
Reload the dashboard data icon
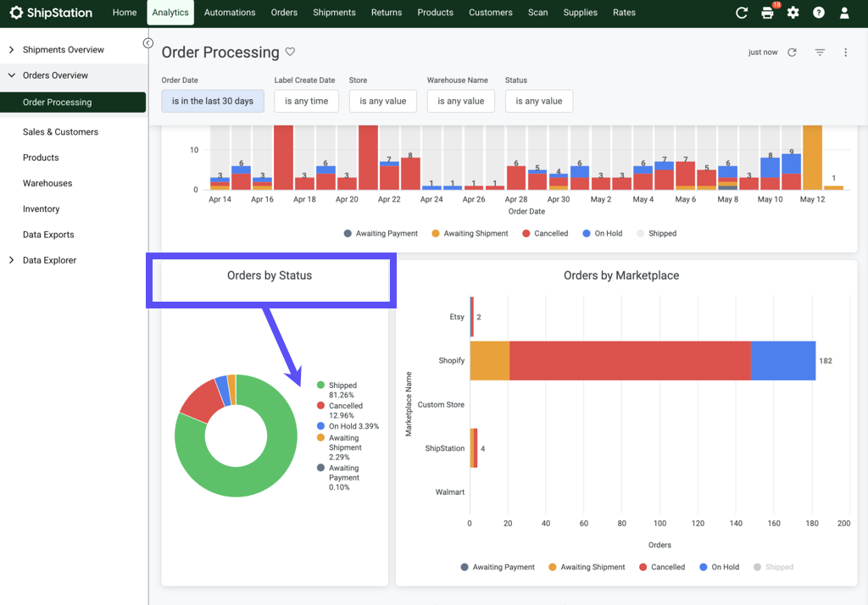click(793, 52)
